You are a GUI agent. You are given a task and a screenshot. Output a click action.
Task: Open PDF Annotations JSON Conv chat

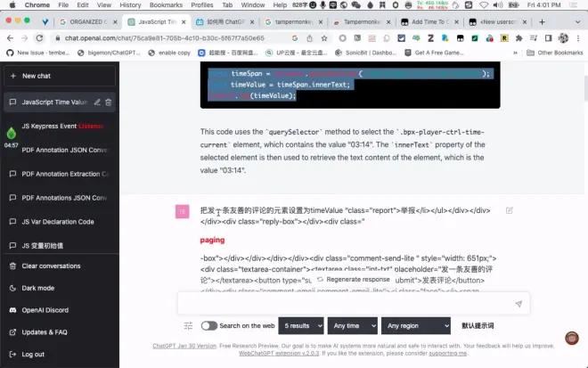tap(60, 198)
